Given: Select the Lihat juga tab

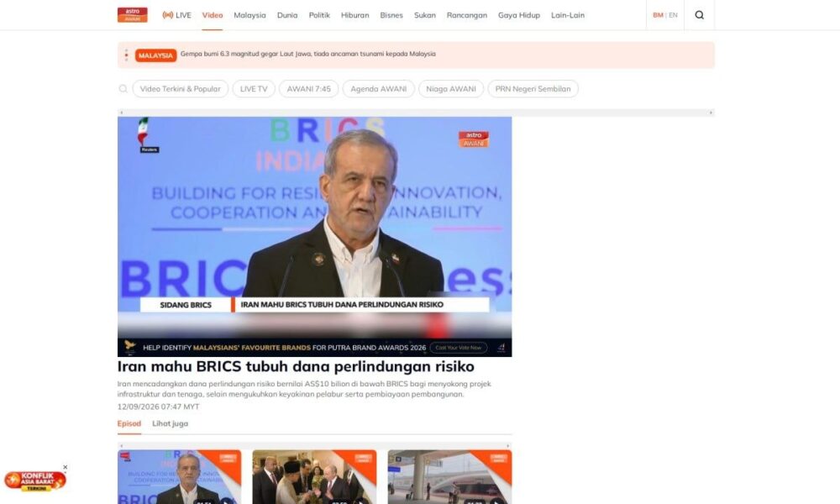Looking at the screenshot, I should (170, 423).
